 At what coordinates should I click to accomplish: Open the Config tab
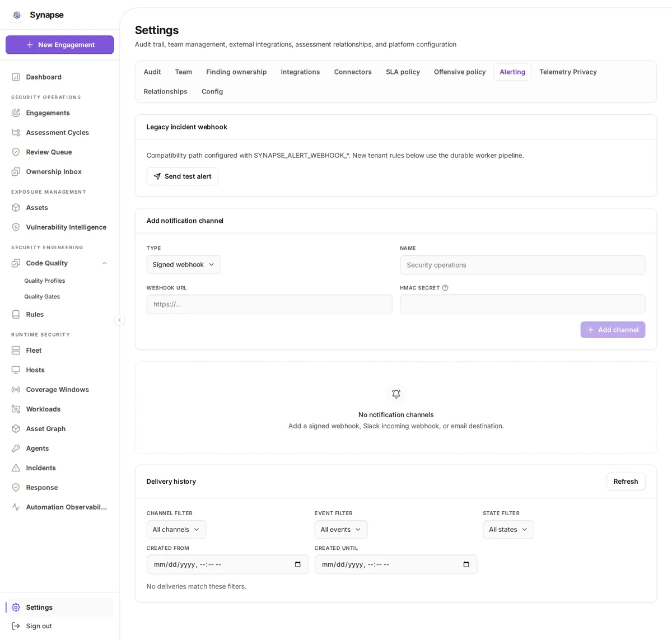212,91
